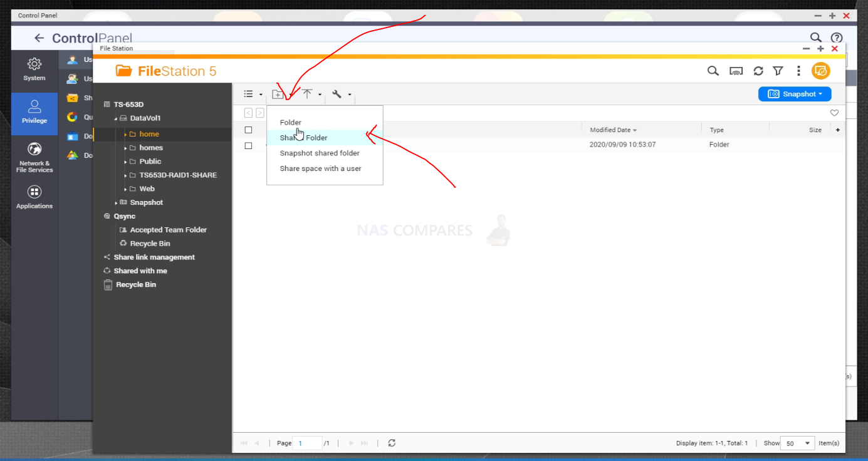
Task: Click the page number input field
Action: pos(307,443)
